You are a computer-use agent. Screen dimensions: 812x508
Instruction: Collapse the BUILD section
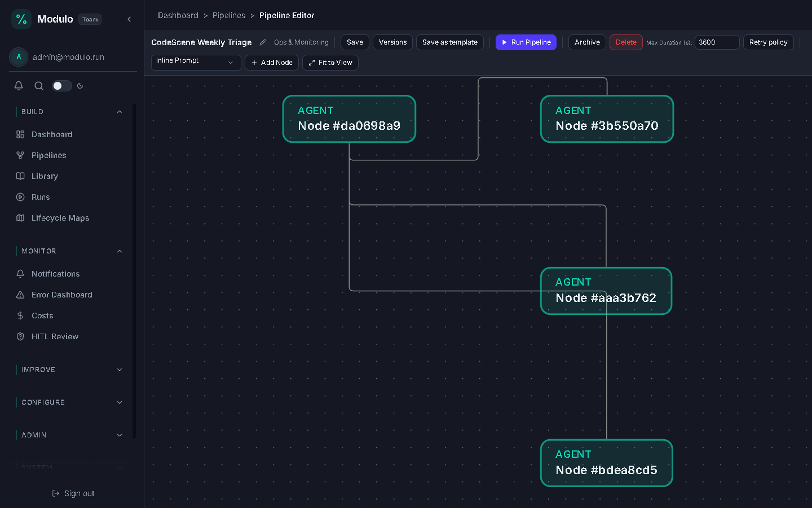coord(120,112)
